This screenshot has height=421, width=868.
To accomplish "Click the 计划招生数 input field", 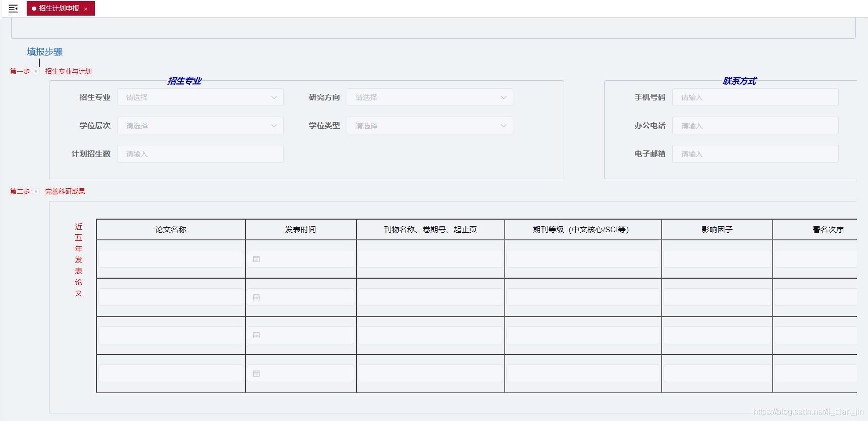I will [200, 154].
